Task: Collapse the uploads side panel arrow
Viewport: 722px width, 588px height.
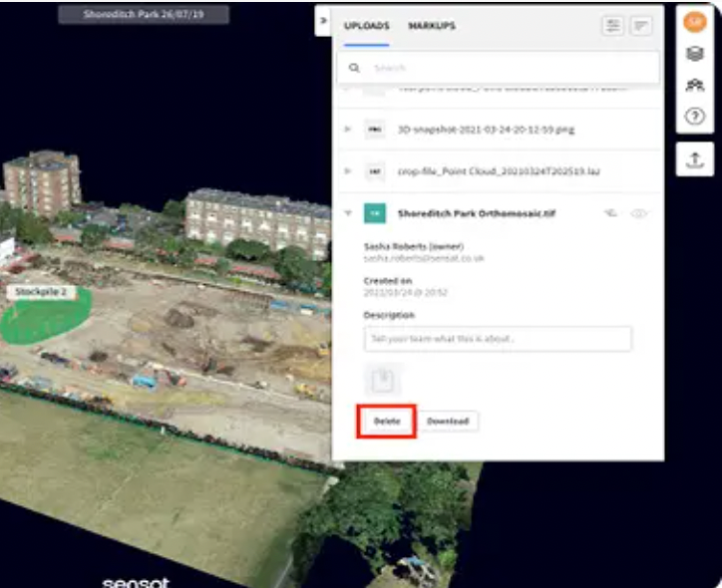Action: click(323, 21)
